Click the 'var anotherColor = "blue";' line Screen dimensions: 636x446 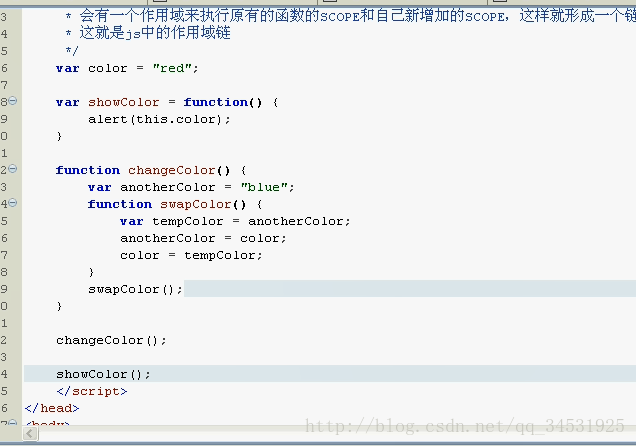coord(191,188)
